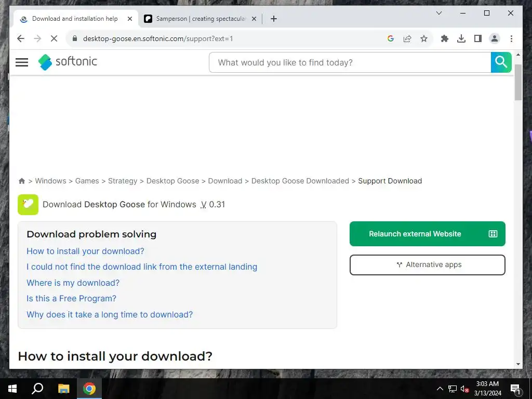The width and height of the screenshot is (532, 399).
Task: Toggle Chrome side panel
Action: tap(478, 38)
